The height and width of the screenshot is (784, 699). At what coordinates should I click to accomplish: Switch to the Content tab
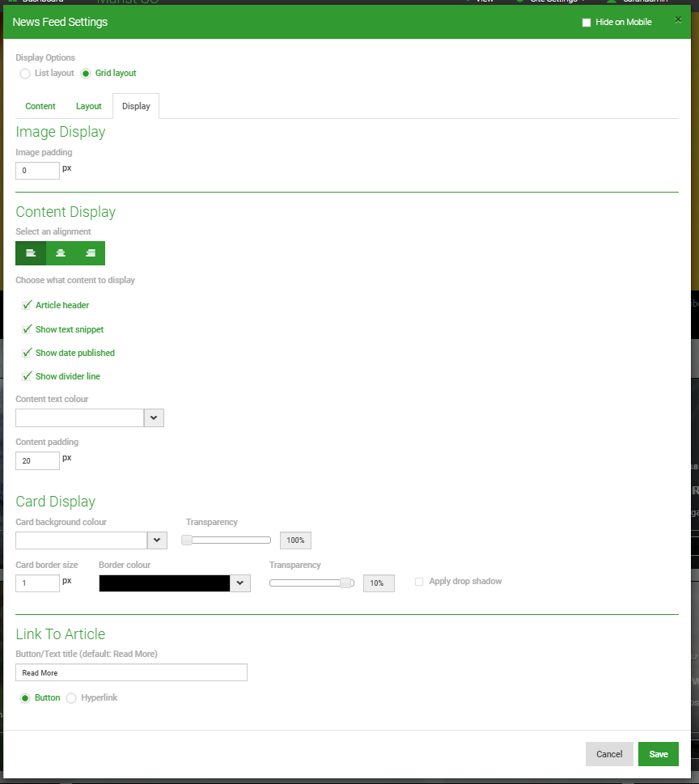coord(40,106)
